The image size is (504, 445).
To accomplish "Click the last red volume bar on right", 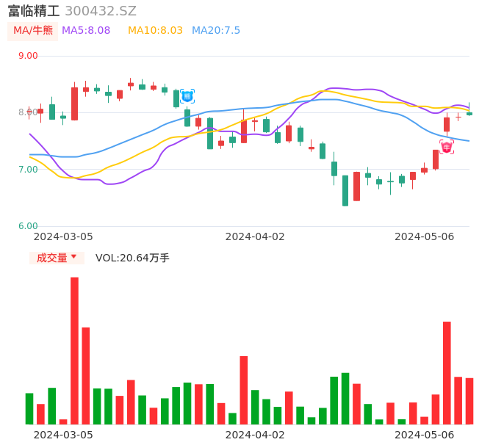I will (x=469, y=401).
